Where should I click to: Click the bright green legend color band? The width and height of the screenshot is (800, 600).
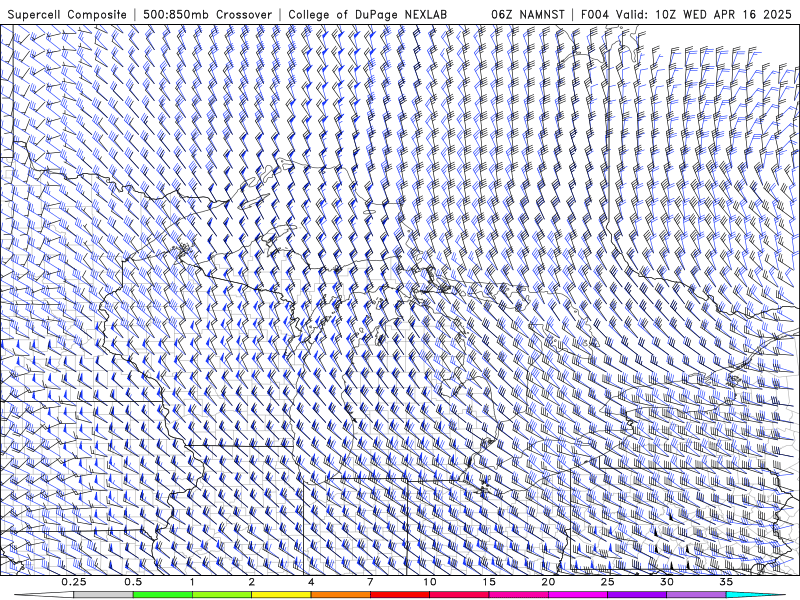[163, 595]
